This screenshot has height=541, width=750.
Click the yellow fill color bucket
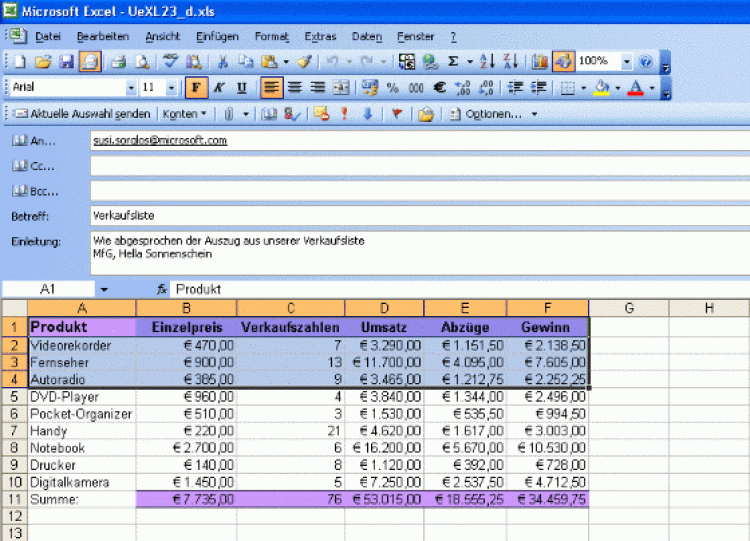coord(601,88)
